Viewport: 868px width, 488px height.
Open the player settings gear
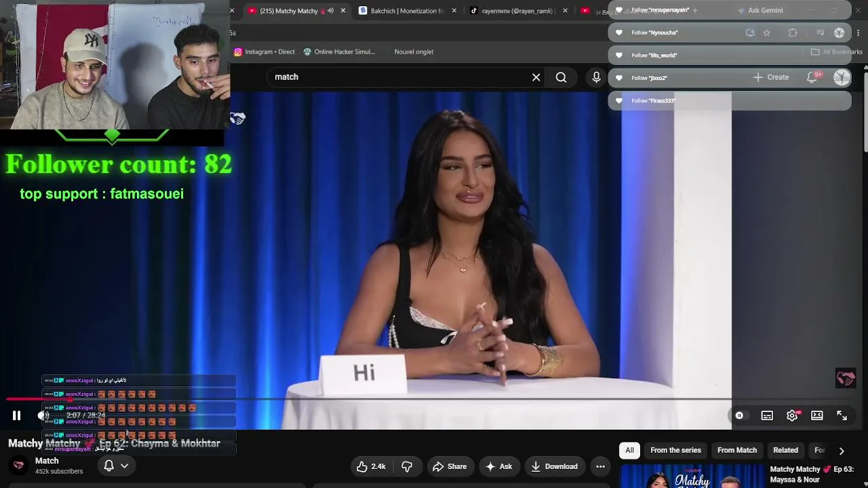(x=792, y=415)
